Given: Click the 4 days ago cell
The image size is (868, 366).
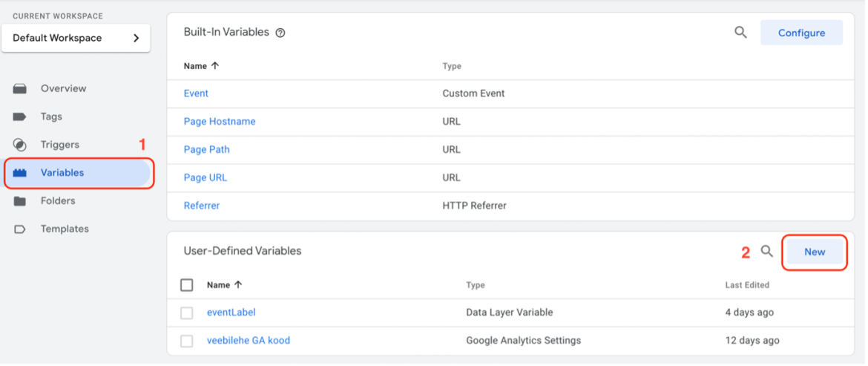Looking at the screenshot, I should (749, 313).
